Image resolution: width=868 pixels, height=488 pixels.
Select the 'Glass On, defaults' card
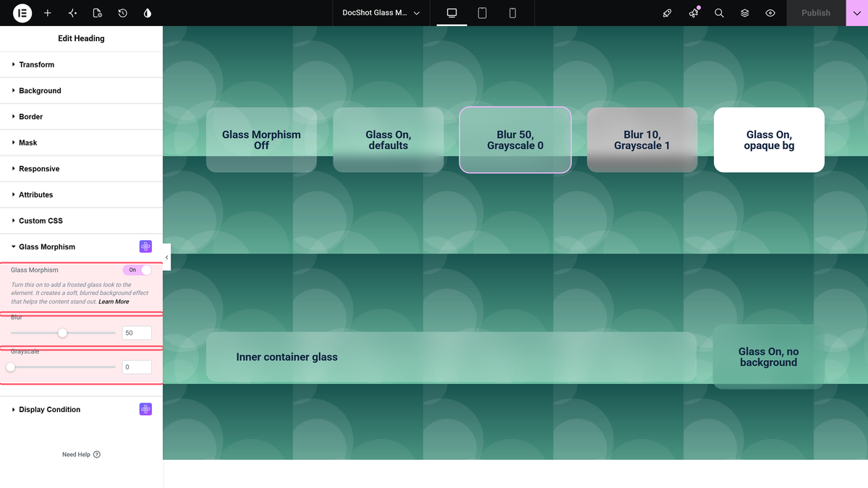pos(388,140)
